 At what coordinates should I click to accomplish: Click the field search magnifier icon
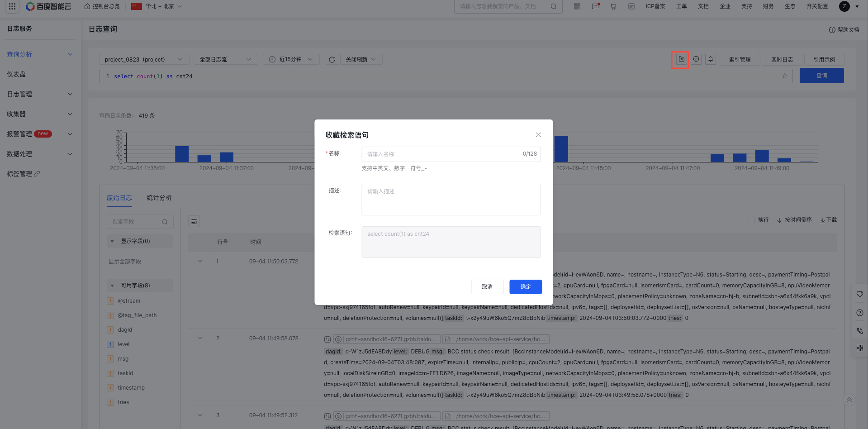click(x=165, y=222)
